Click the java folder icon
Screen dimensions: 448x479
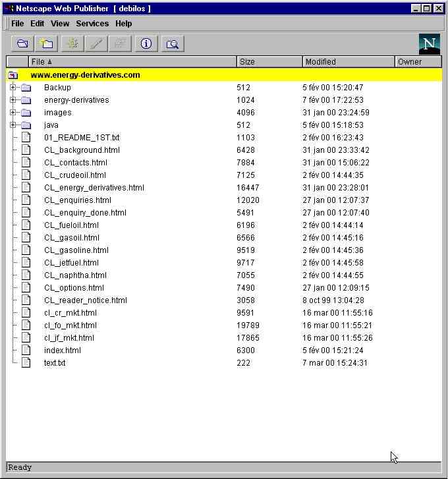click(x=26, y=125)
